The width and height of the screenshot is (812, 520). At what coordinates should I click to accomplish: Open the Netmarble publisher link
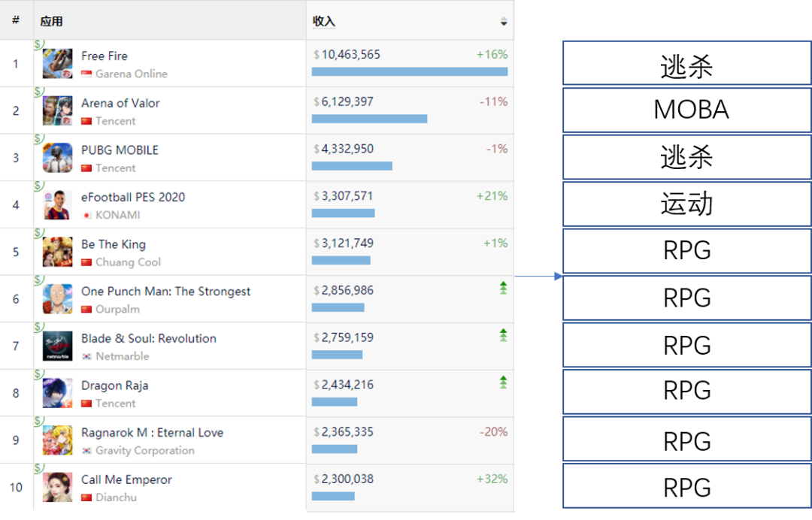[123, 356]
